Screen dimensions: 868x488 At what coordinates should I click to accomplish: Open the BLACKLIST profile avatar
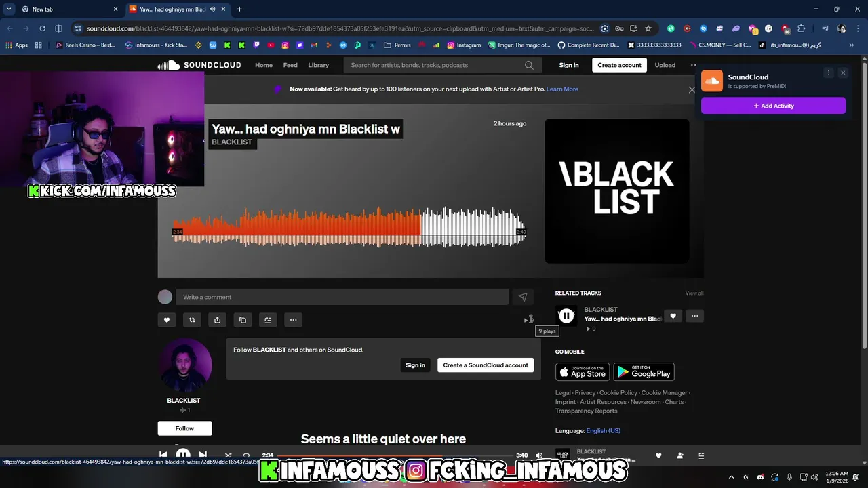[x=184, y=365]
